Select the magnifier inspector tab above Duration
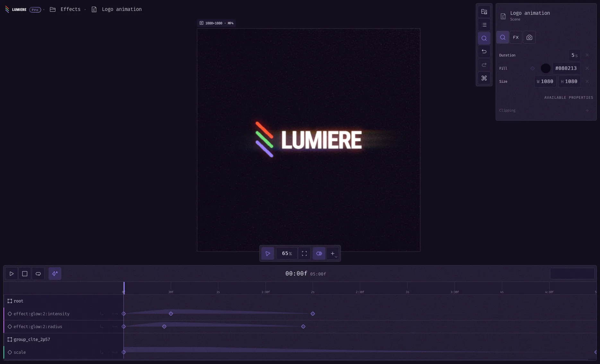 (x=502, y=37)
